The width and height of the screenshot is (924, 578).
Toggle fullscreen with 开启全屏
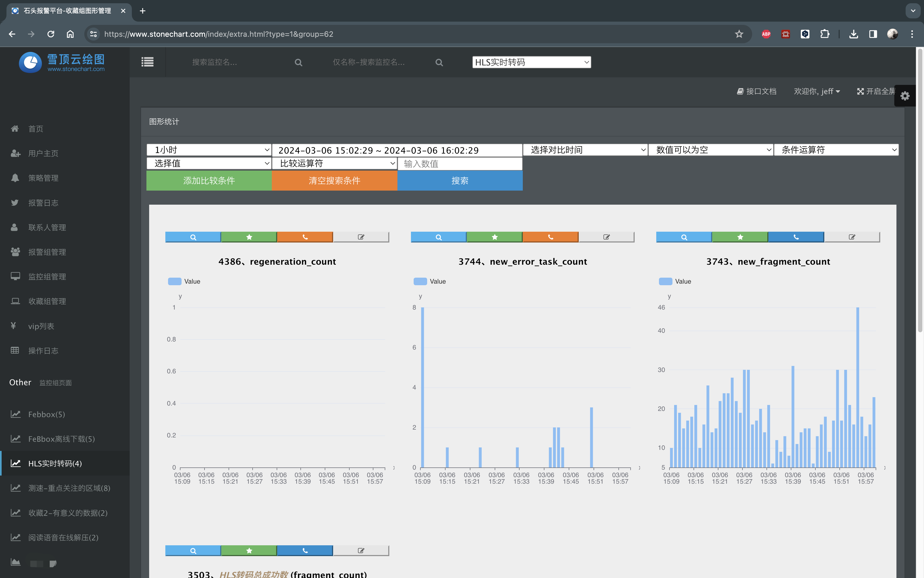click(x=876, y=91)
